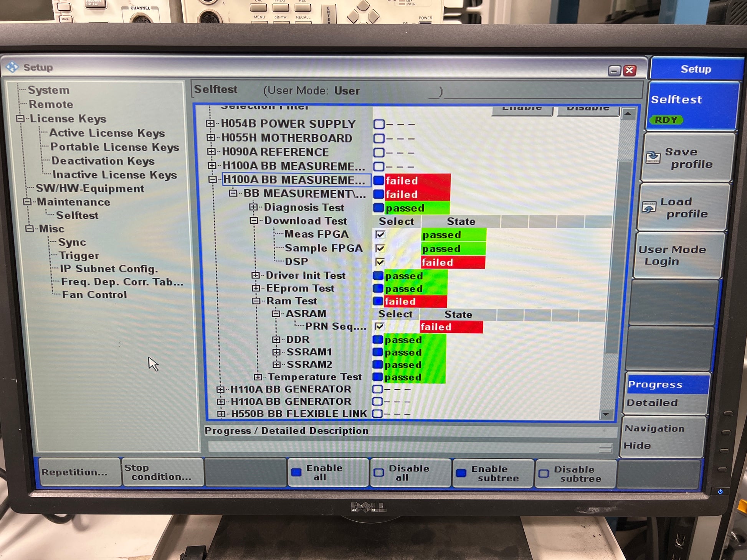
Task: Click Disable subtree softkey
Action: coord(575,474)
